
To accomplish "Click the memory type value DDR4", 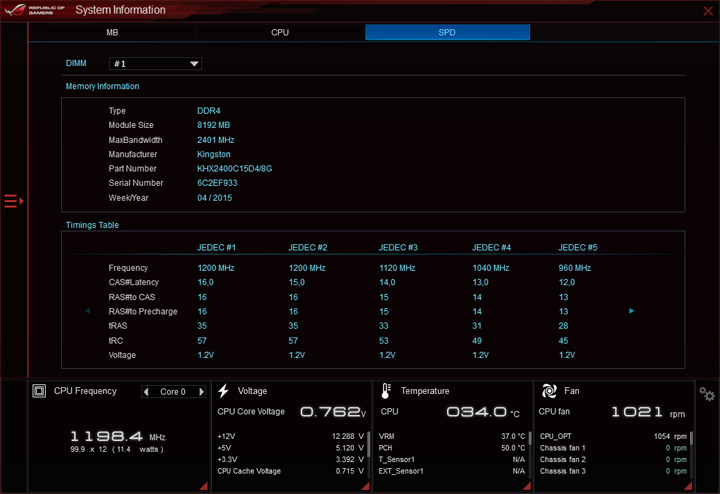I will pos(208,111).
